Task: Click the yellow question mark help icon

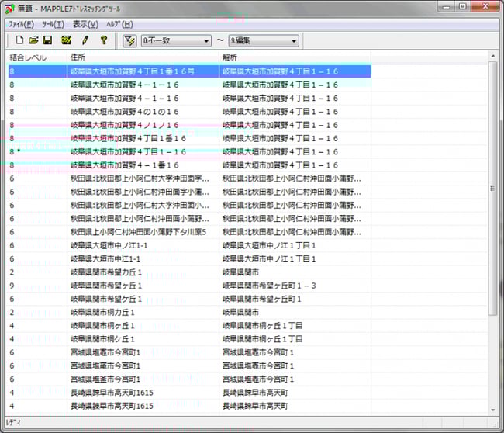Action: [103, 40]
